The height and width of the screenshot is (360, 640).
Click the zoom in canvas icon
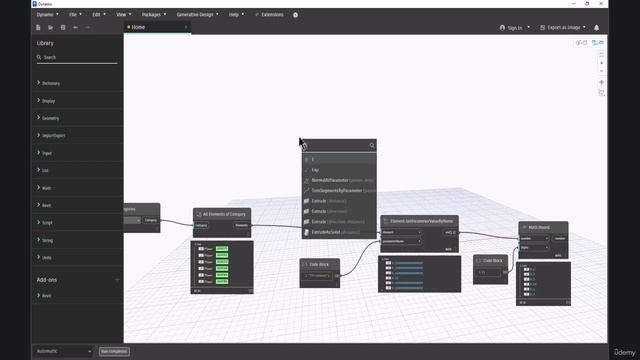click(x=601, y=63)
